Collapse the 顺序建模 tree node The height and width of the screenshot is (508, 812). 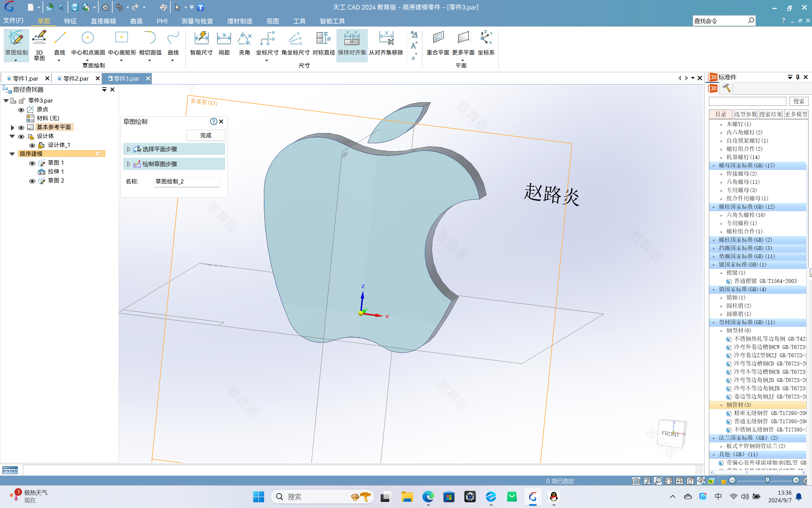[x=12, y=154]
